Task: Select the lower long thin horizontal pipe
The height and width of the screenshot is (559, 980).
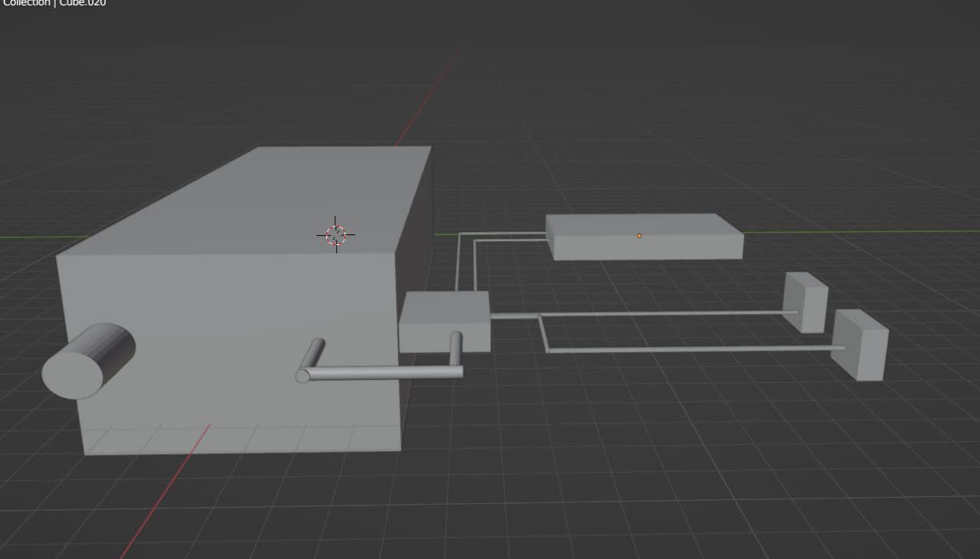Action: pos(689,349)
